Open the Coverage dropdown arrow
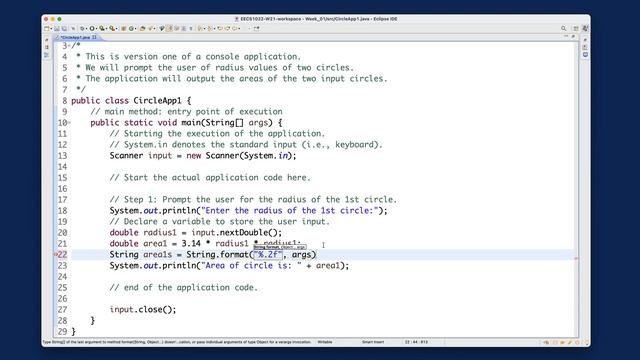The height and width of the screenshot is (360, 640). pos(107,29)
